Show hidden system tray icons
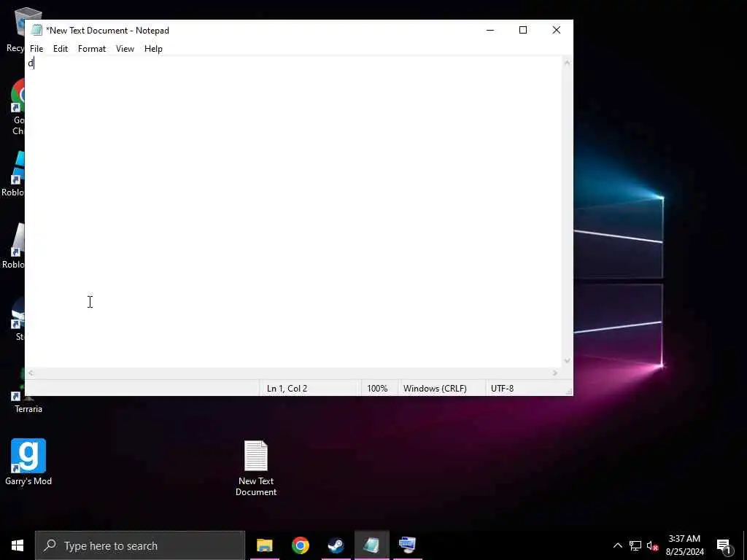Viewport: 747px width, 560px height. point(617,545)
